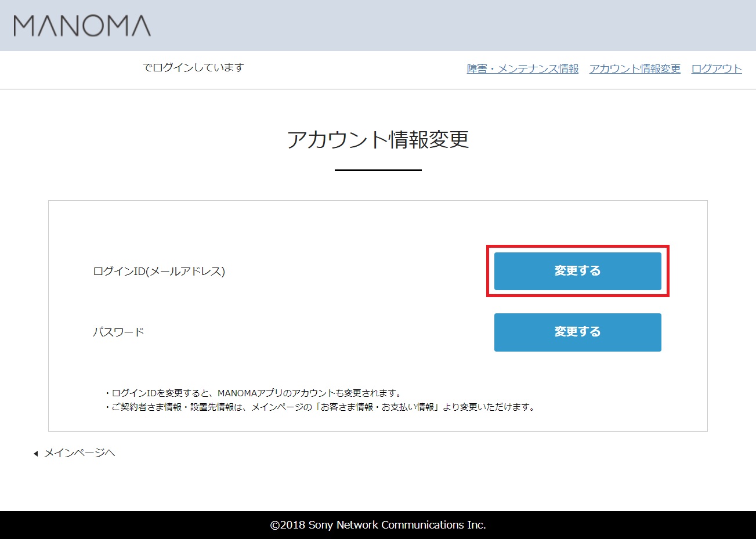Click note about ご契約者さま情報・設置先情報
The width and height of the screenshot is (756, 539).
point(320,407)
